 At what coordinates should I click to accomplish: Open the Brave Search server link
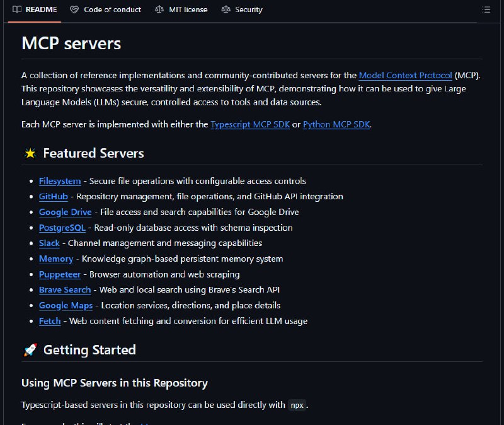pos(65,290)
